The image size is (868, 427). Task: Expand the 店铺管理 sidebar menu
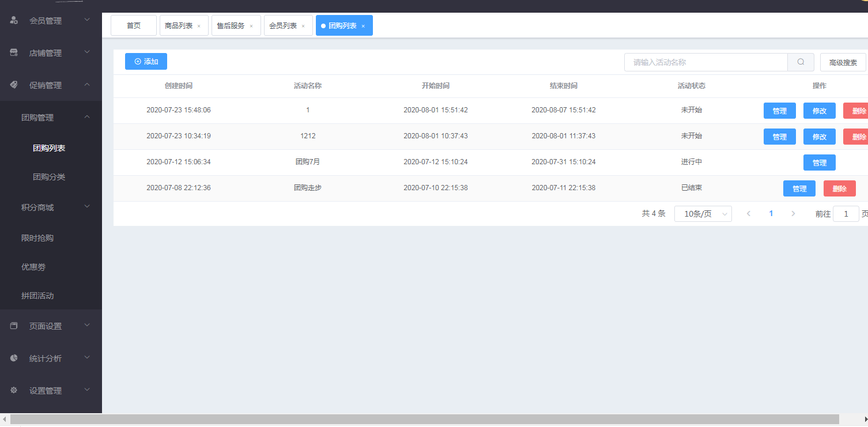pyautogui.click(x=87, y=53)
